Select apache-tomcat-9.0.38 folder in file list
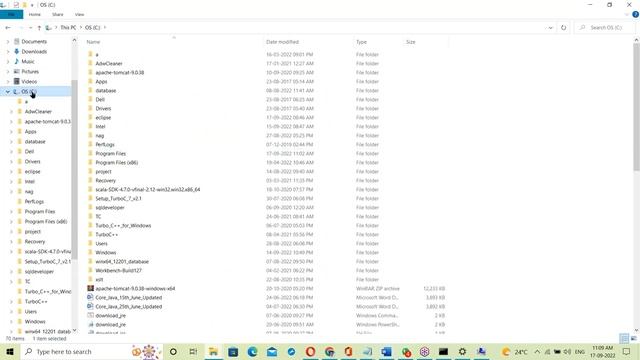 coord(120,72)
